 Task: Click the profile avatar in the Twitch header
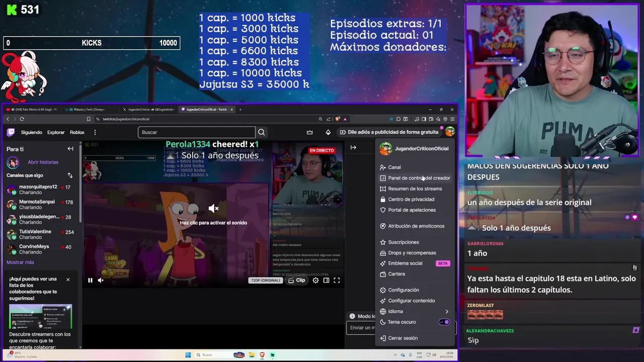(x=450, y=132)
